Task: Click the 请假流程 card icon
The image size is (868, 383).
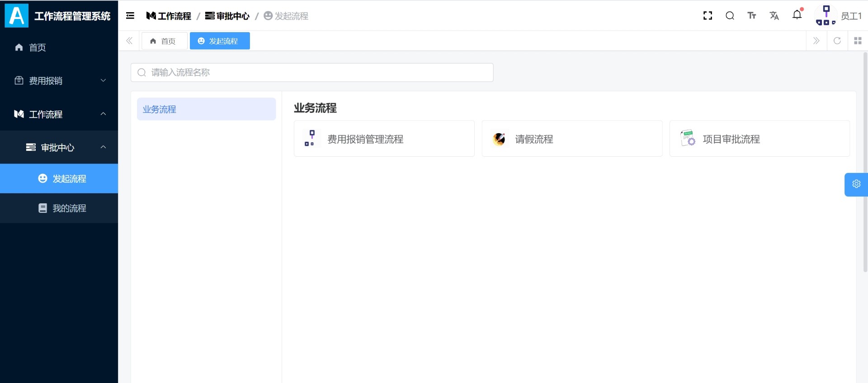Action: tap(499, 139)
